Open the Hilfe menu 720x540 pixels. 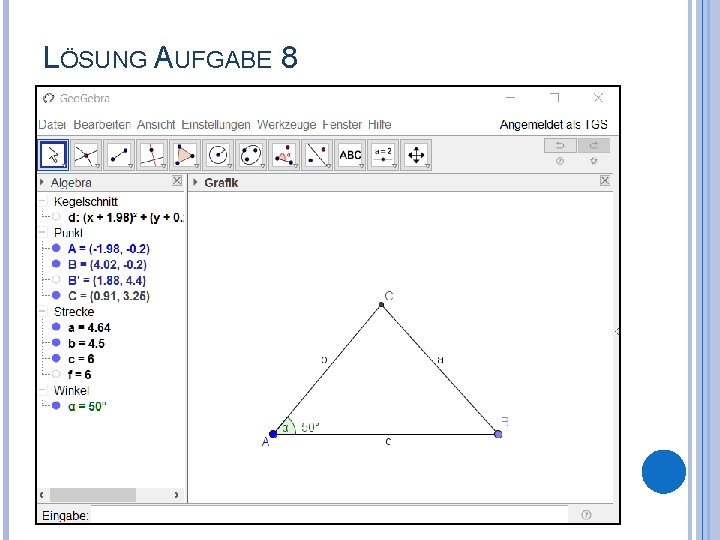point(380,125)
